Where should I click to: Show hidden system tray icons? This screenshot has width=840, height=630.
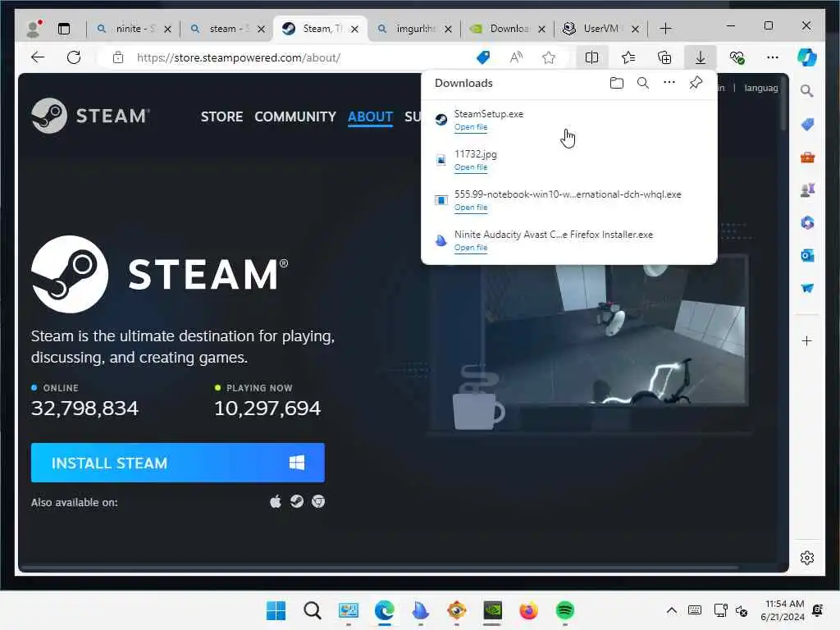pos(671,610)
